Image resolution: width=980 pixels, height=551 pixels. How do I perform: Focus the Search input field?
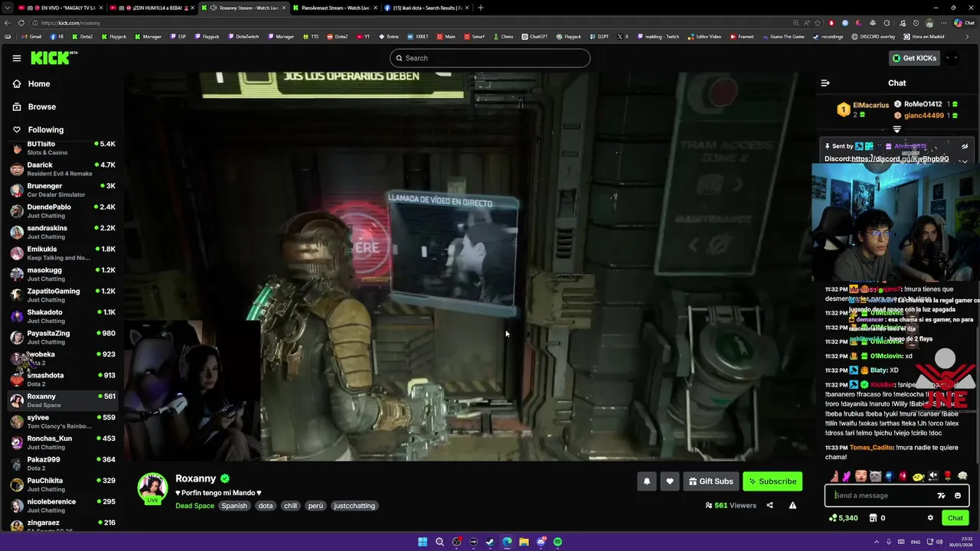tap(490, 58)
